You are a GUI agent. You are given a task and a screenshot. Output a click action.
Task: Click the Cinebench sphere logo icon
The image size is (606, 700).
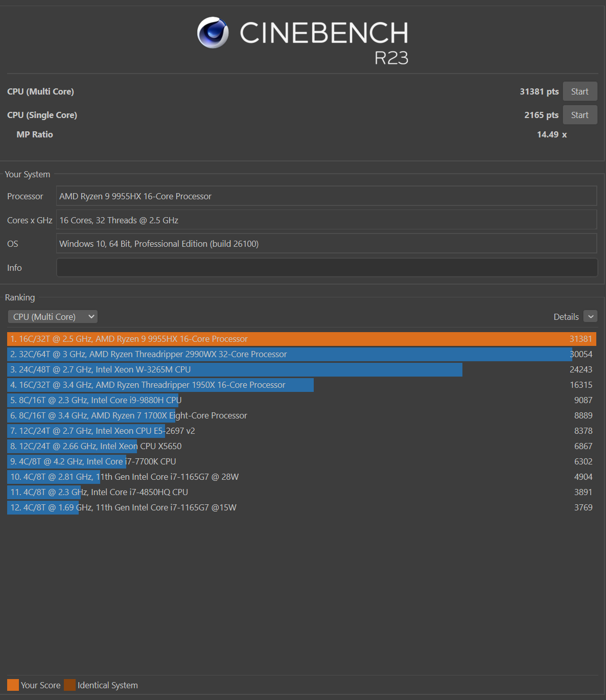[x=213, y=33]
